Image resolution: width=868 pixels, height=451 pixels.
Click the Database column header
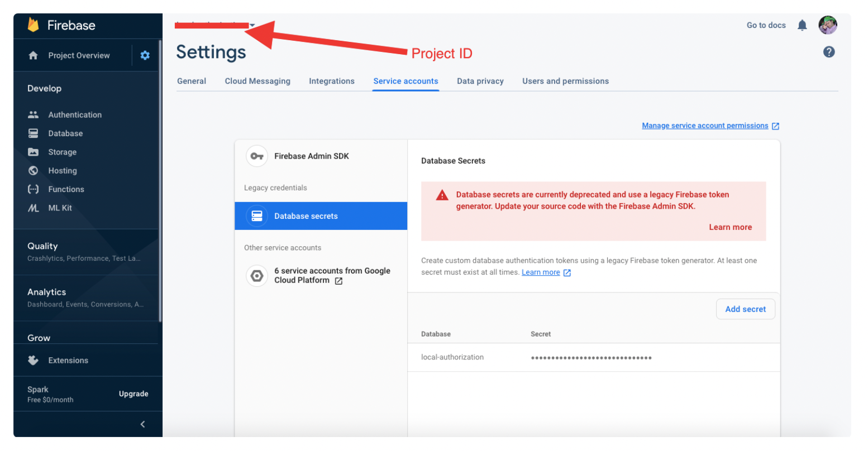pos(436,334)
